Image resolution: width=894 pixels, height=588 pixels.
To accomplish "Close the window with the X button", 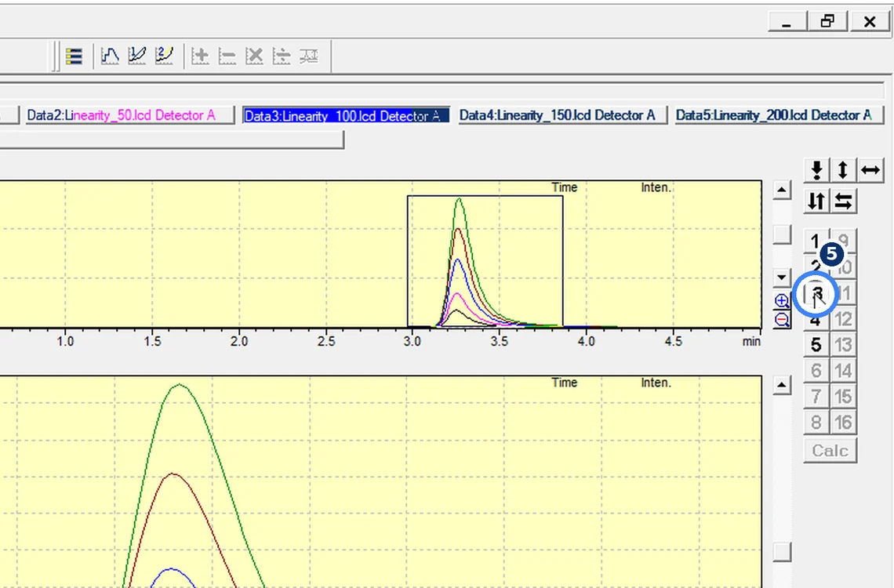I will (x=870, y=21).
